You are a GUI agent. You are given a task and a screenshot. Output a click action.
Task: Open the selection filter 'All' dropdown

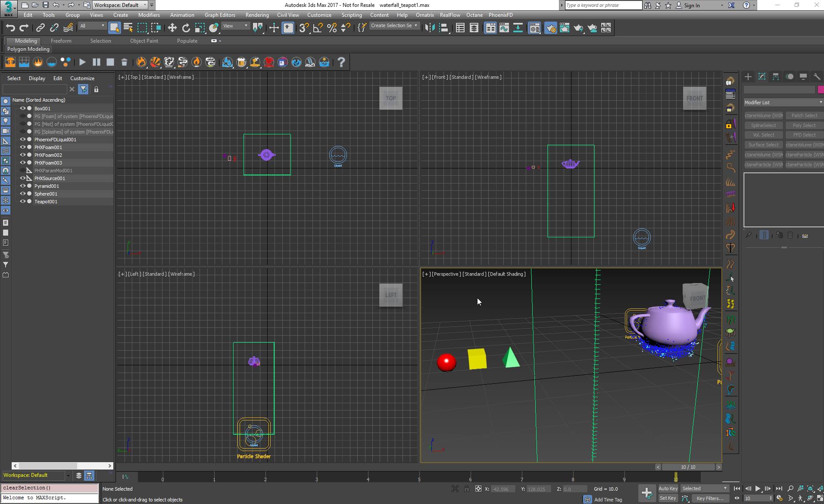coord(92,26)
